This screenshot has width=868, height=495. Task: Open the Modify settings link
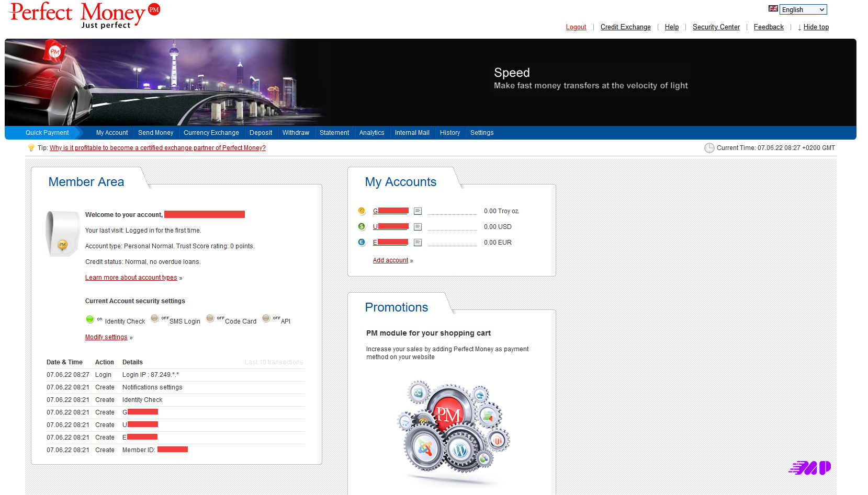tap(106, 337)
